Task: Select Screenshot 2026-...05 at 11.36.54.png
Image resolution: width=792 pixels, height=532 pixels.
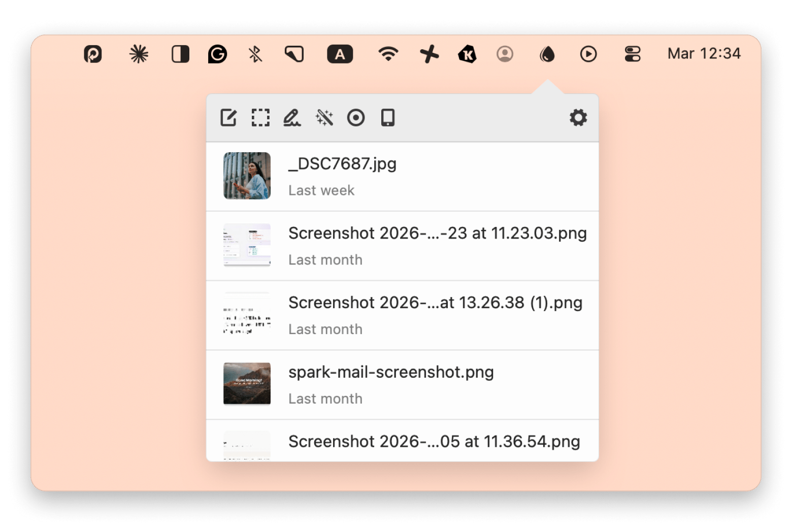Action: coord(434,441)
